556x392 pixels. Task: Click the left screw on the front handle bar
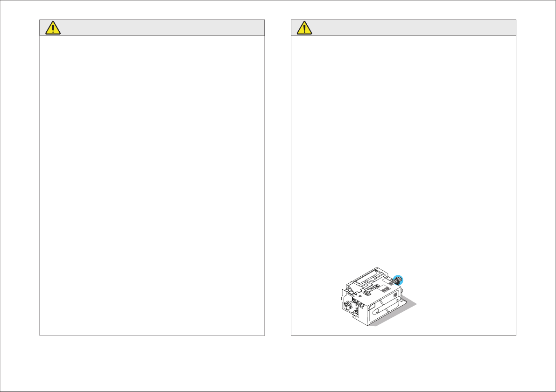tap(377, 312)
